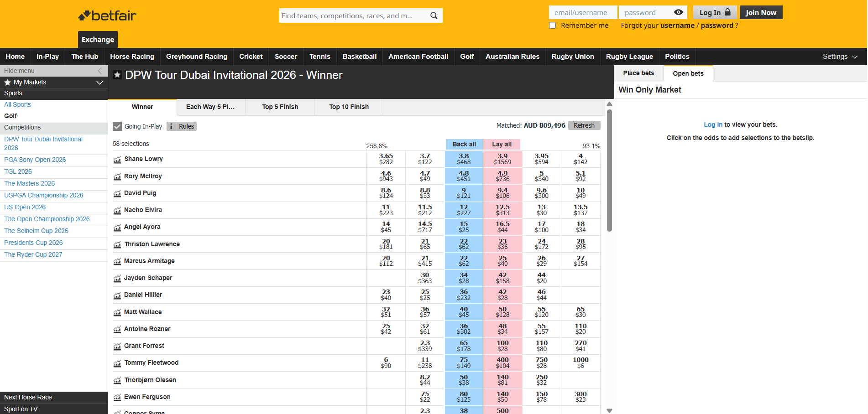Go to the In-Play section
Screen dimensions: 868x414
point(47,57)
